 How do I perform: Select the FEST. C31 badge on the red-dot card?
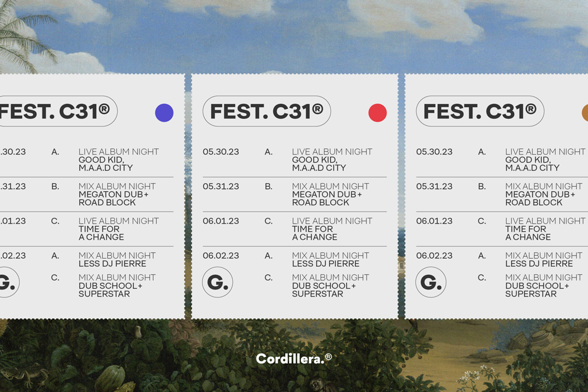267,111
